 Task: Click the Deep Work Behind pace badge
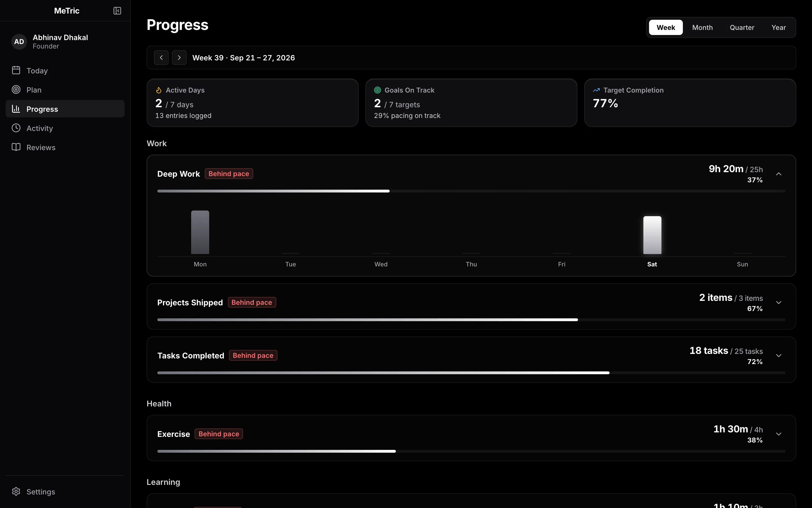[229, 174]
